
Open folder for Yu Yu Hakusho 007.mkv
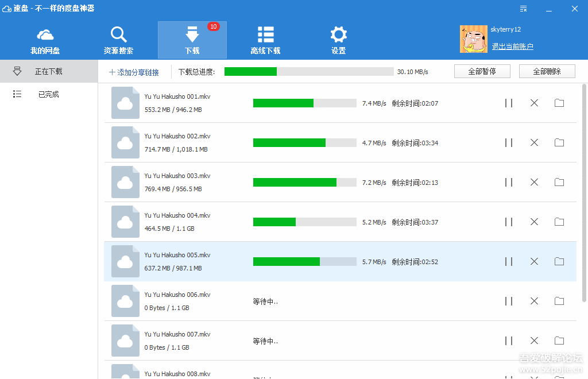coord(559,341)
